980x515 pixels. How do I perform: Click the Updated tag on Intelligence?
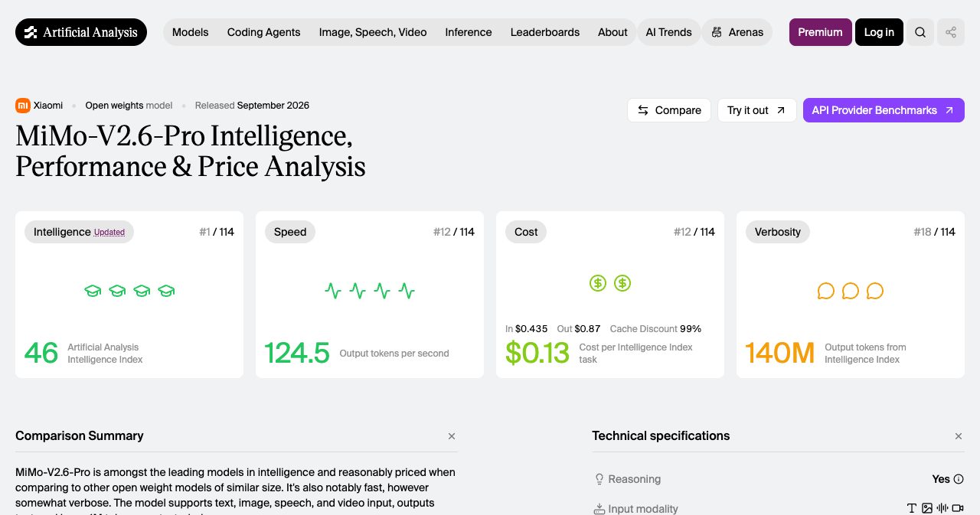tap(109, 233)
